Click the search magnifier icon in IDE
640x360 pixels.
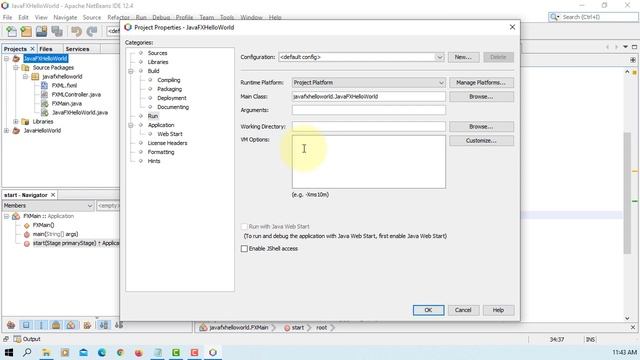coord(555,17)
